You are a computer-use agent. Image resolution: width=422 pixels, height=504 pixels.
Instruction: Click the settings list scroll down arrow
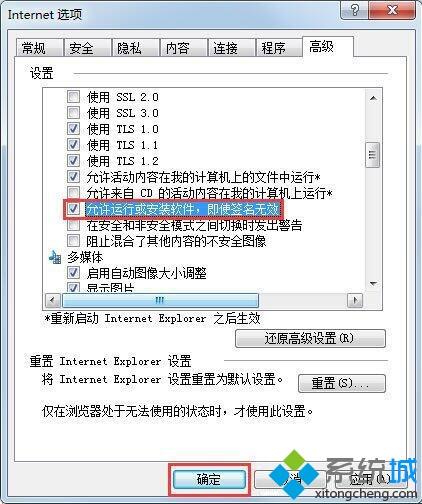pyautogui.click(x=373, y=284)
